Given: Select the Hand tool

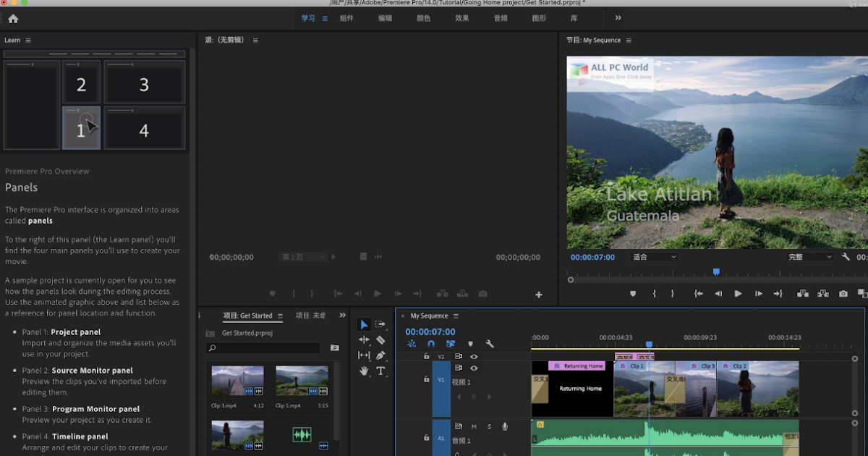Looking at the screenshot, I should 365,371.
